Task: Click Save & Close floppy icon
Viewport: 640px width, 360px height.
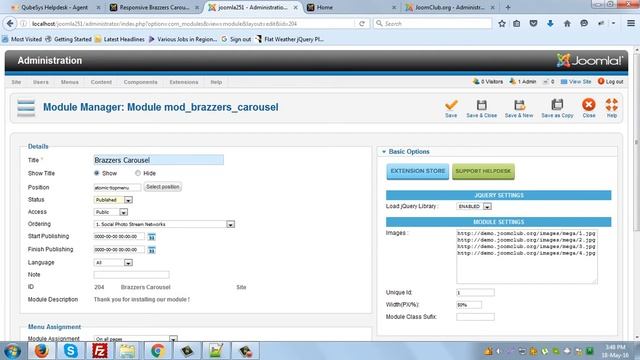Action: pos(482,105)
